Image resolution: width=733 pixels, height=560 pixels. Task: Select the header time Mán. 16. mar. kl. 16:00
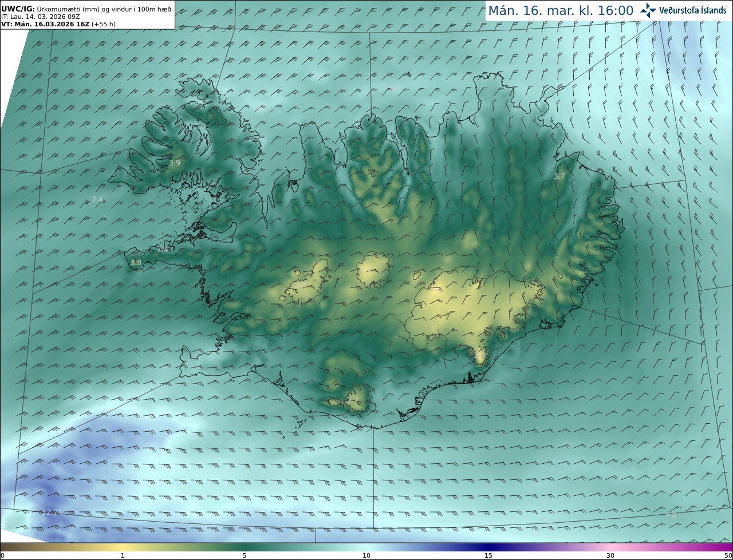561,10
